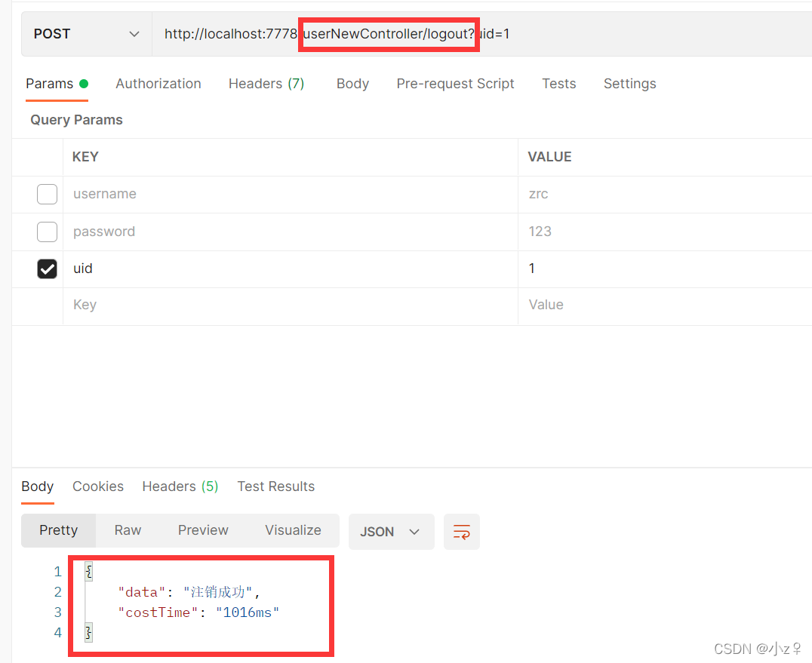This screenshot has width=812, height=663.
Task: Open the Test Results tab
Action: 276,487
